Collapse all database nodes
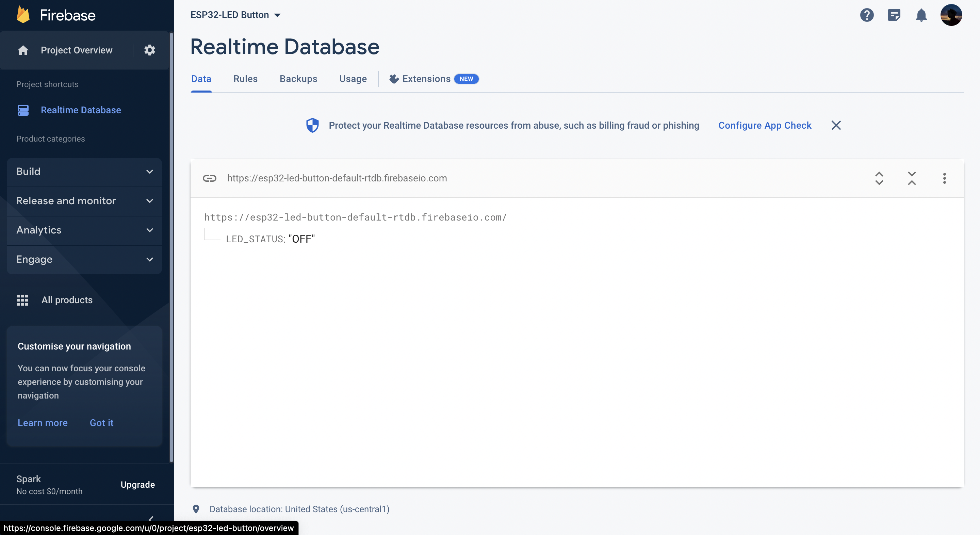This screenshot has width=980, height=535. (x=912, y=178)
